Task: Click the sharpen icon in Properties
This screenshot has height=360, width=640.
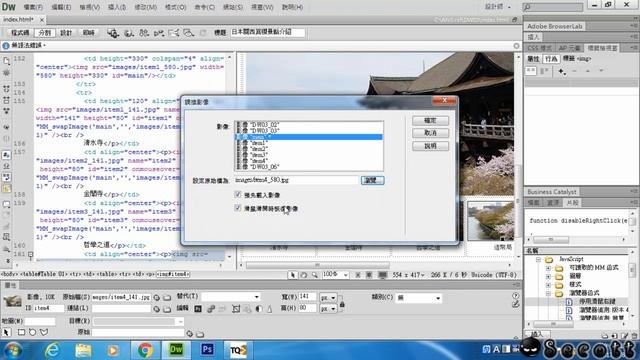Action: coord(269,309)
